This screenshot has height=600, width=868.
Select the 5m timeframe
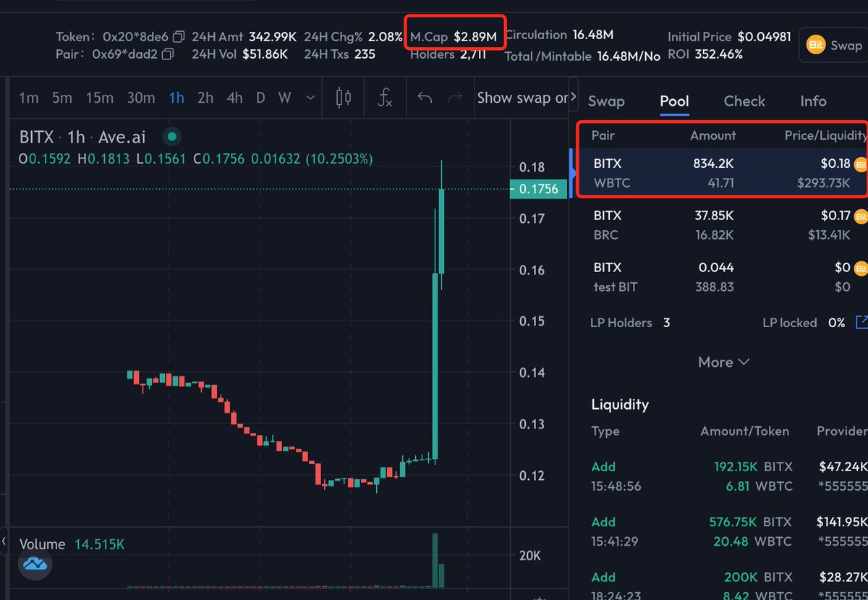coord(63,98)
